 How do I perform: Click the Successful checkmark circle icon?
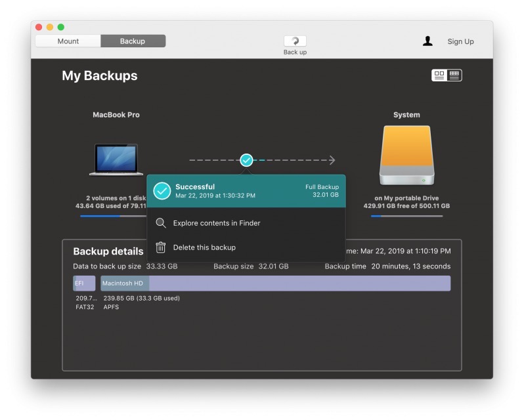point(162,191)
